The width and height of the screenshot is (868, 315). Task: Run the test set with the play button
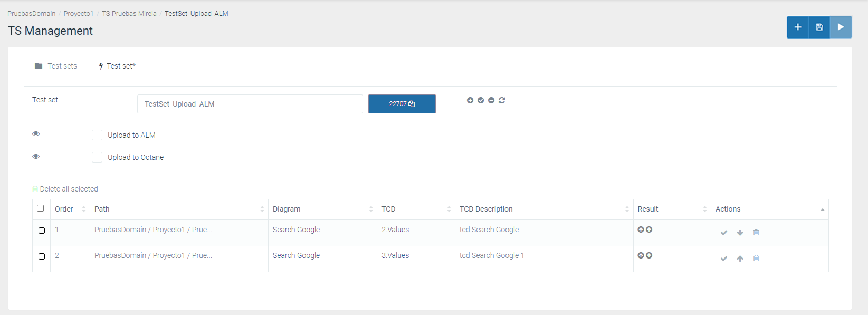[841, 27]
